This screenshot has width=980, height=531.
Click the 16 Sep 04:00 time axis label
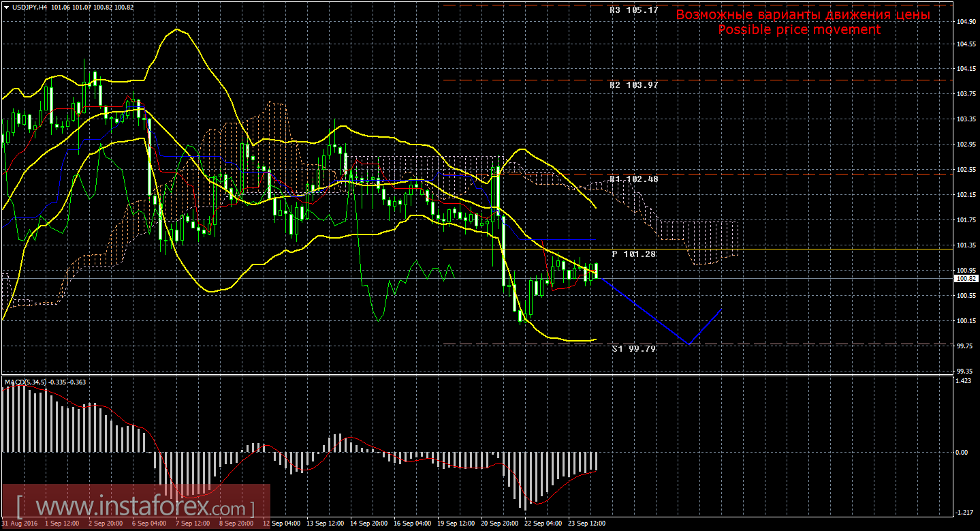412,524
